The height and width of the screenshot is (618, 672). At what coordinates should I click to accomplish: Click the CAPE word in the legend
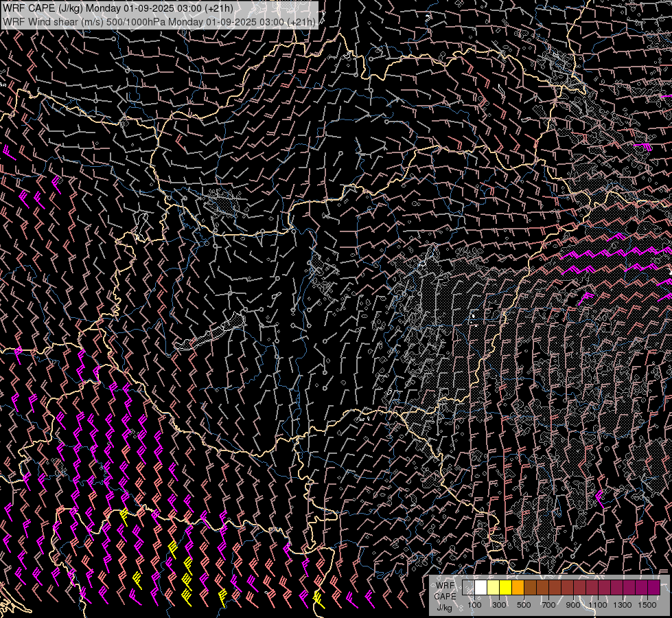tap(445, 596)
